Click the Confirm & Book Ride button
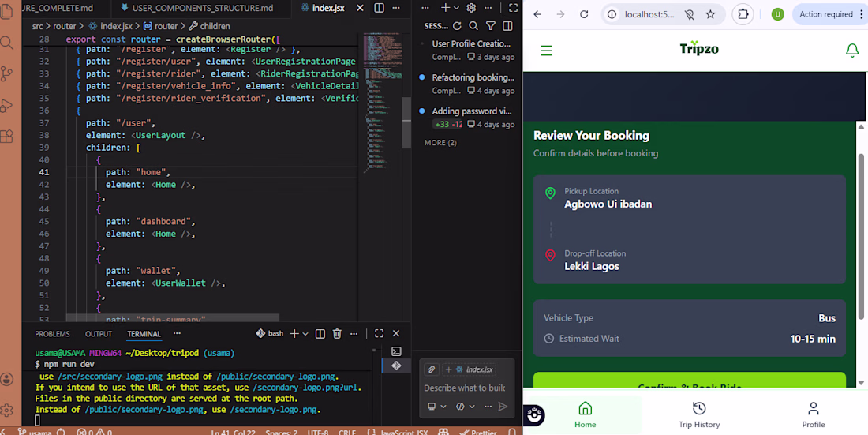Screen dimensions: 868x435 click(689, 381)
